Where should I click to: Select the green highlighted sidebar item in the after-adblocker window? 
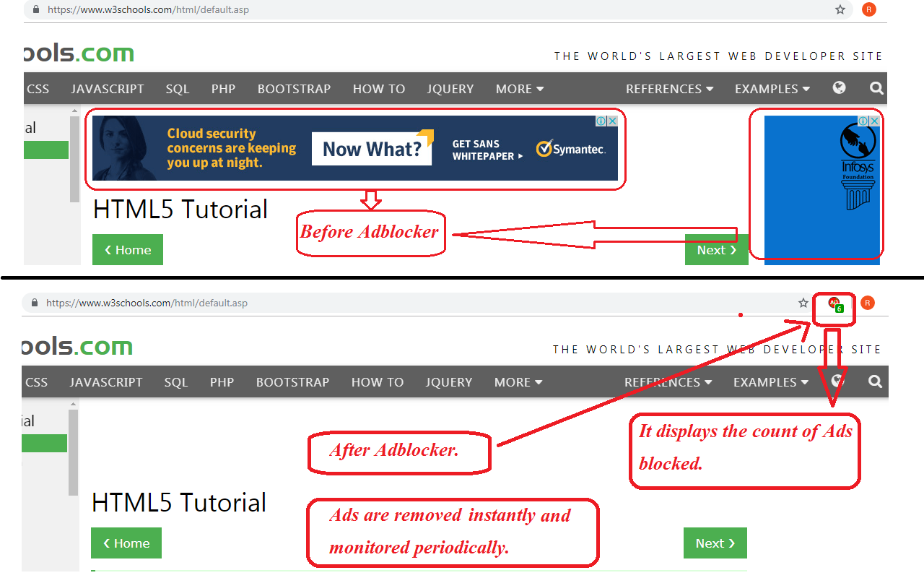[x=45, y=443]
